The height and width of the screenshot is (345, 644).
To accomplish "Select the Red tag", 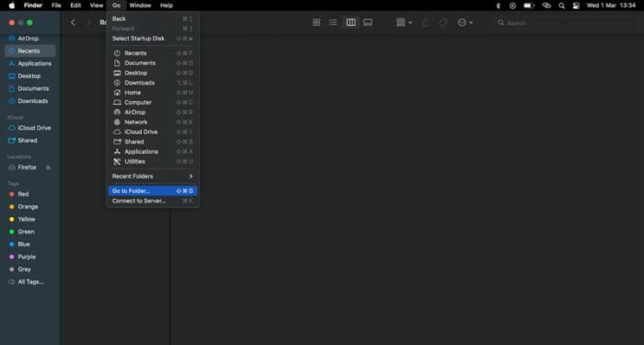I will click(x=30, y=194).
